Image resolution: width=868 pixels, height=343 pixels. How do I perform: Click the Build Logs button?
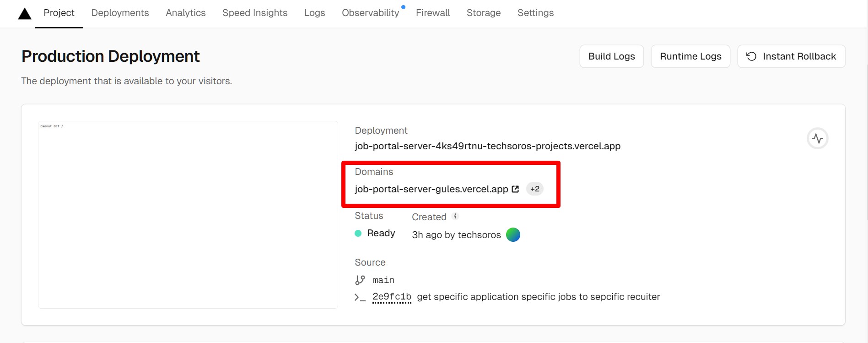(x=611, y=56)
